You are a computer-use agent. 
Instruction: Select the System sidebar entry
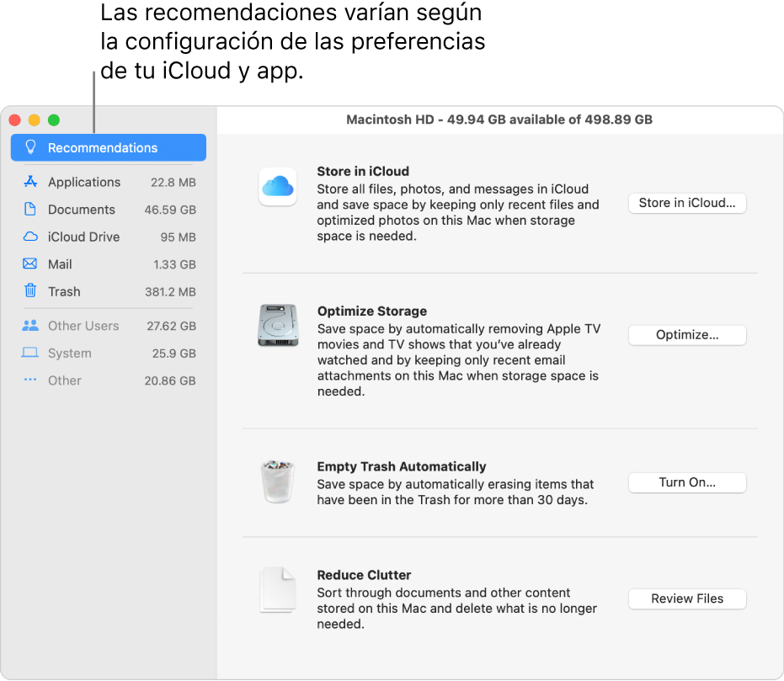click(109, 354)
